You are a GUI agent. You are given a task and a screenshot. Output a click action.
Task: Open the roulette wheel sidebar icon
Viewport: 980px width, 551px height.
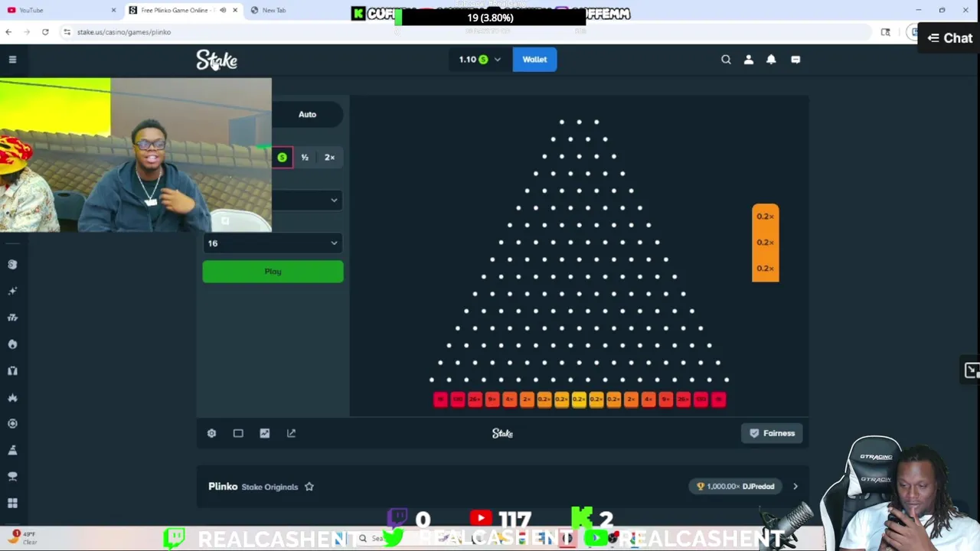click(x=12, y=423)
